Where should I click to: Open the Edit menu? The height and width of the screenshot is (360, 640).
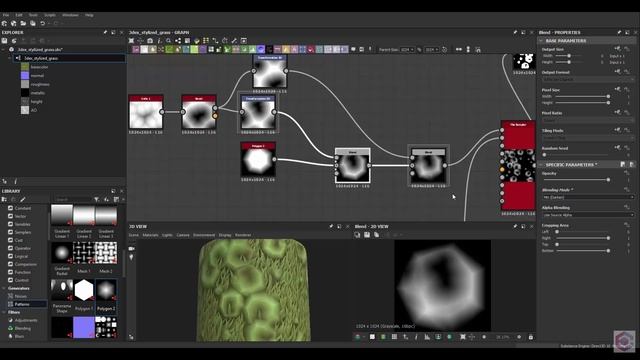19,15
